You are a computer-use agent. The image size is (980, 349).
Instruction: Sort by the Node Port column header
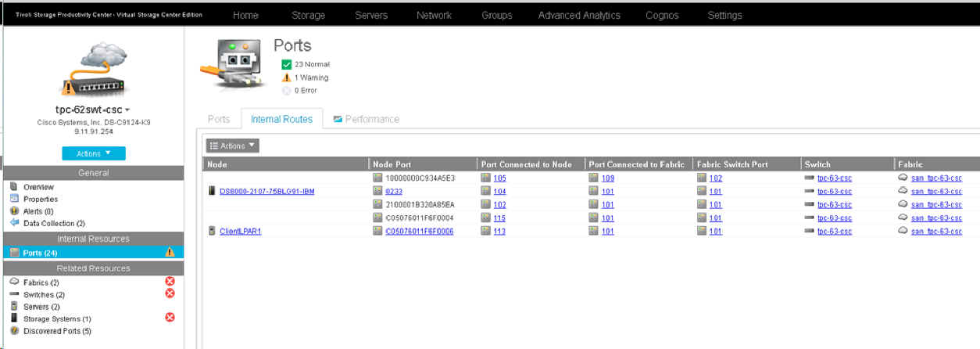[423, 164]
